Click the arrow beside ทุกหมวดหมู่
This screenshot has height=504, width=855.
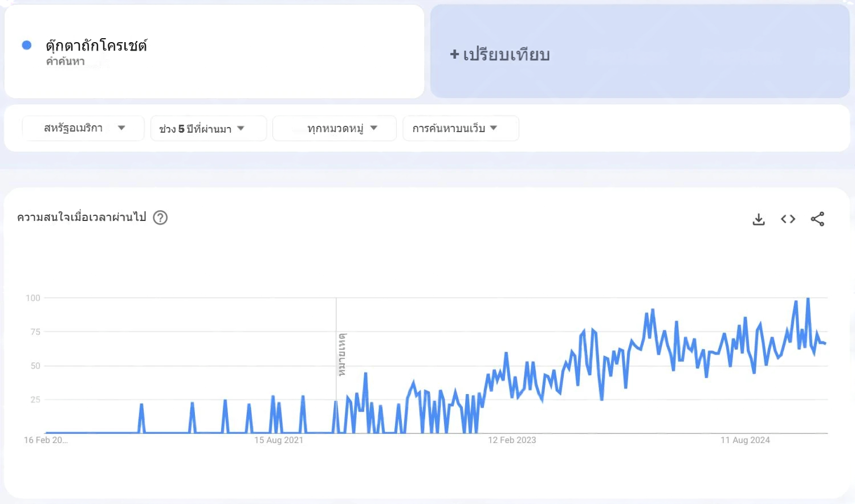[x=374, y=128]
